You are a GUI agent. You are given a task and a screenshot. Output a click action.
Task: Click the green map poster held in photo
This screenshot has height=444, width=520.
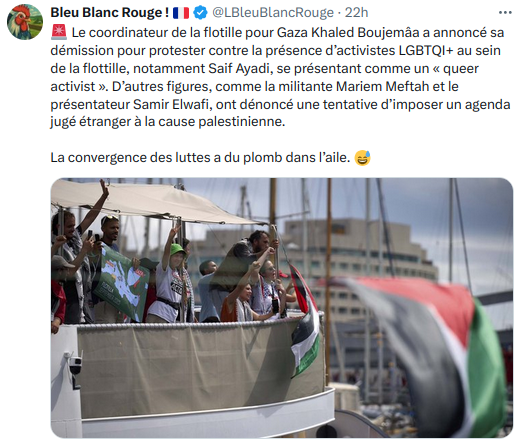point(122,283)
